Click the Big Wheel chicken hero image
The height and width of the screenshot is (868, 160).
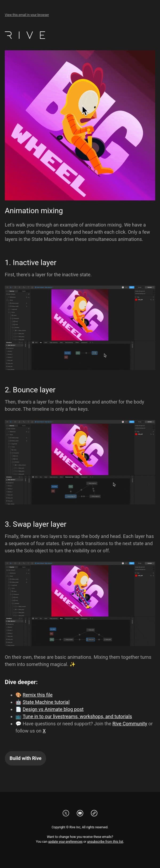coord(80,125)
